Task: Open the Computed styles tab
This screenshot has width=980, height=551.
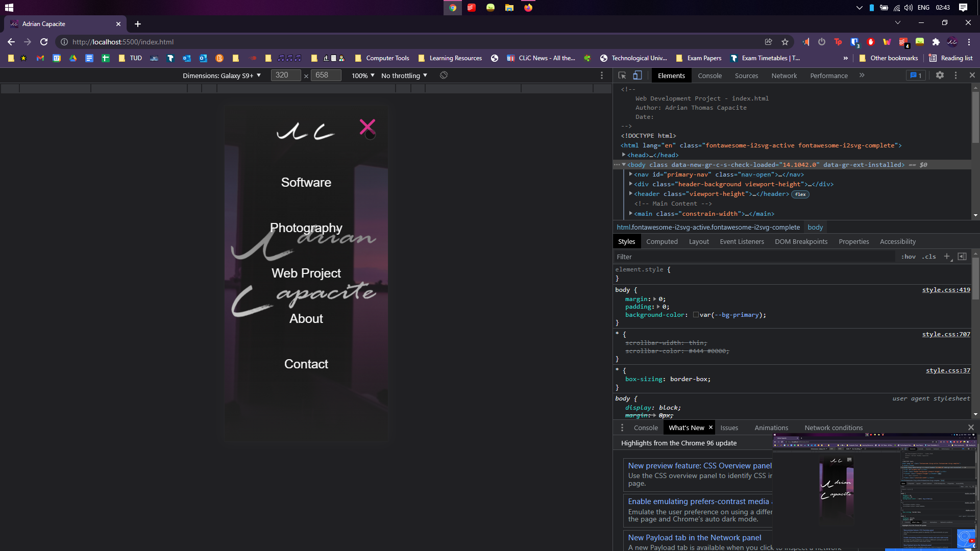Action: (x=662, y=241)
